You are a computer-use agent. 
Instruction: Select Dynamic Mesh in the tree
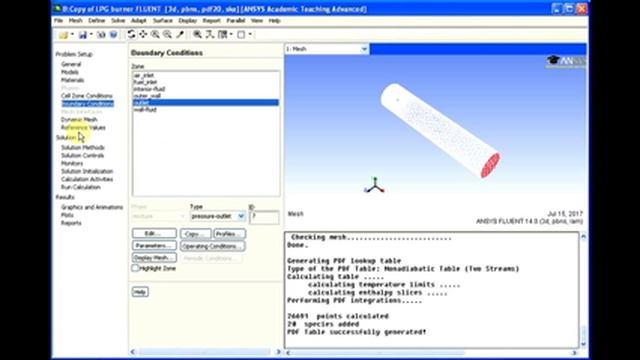point(79,120)
